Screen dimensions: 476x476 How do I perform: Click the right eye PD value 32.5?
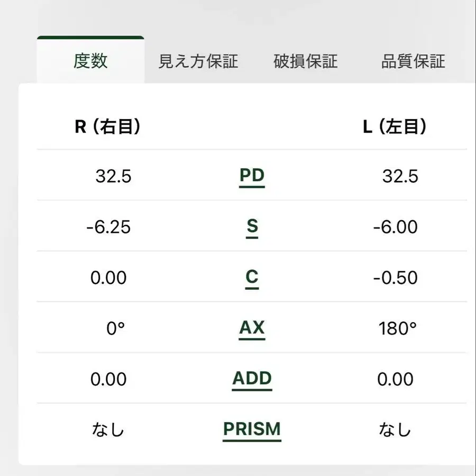click(x=113, y=177)
